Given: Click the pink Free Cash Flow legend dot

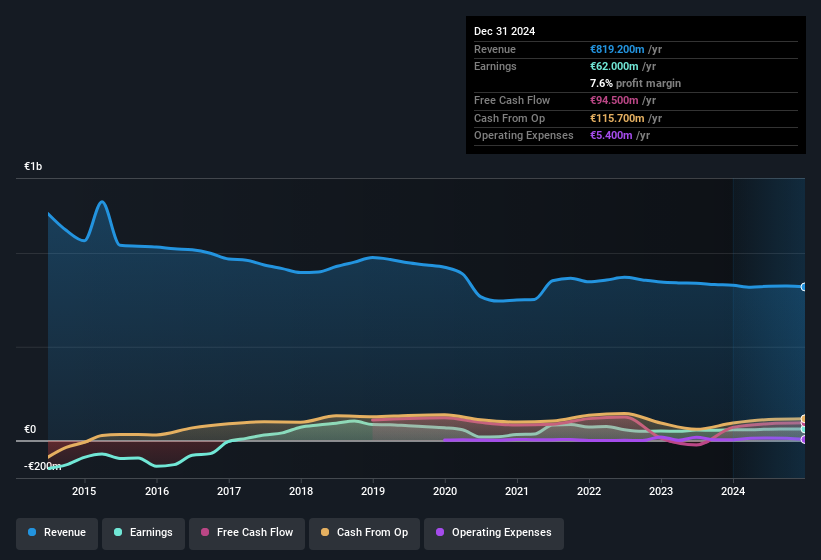Looking at the screenshot, I should (205, 532).
